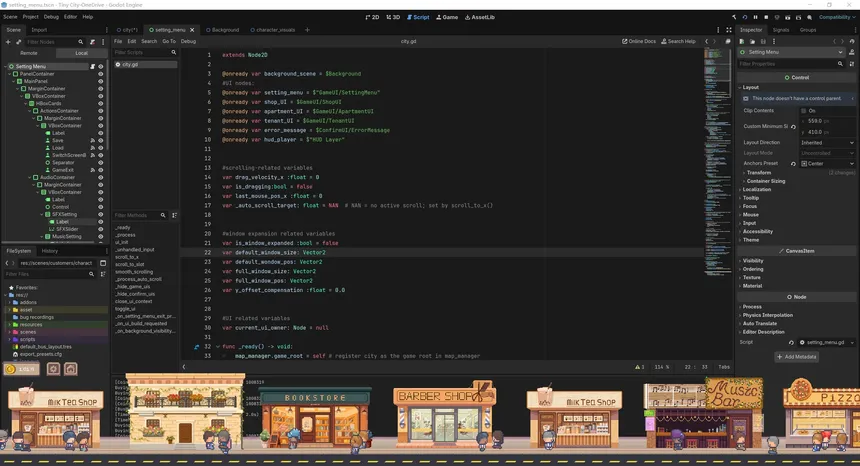
Task: Toggle the script editor distraction-free mode icon
Action: 729,30
